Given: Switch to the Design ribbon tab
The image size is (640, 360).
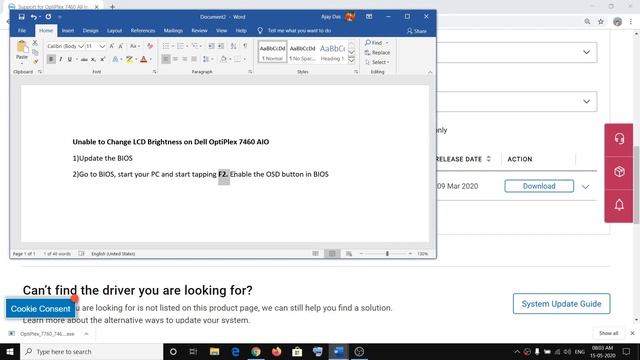Looking at the screenshot, I should [x=90, y=31].
